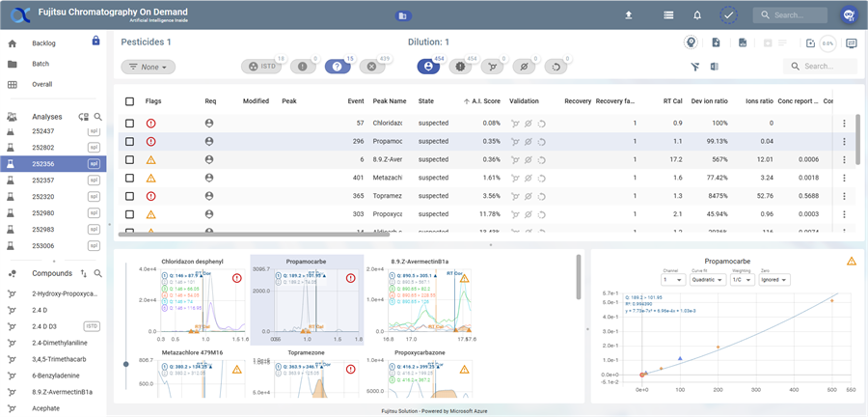Open row menu for Chloridazon row

point(844,124)
